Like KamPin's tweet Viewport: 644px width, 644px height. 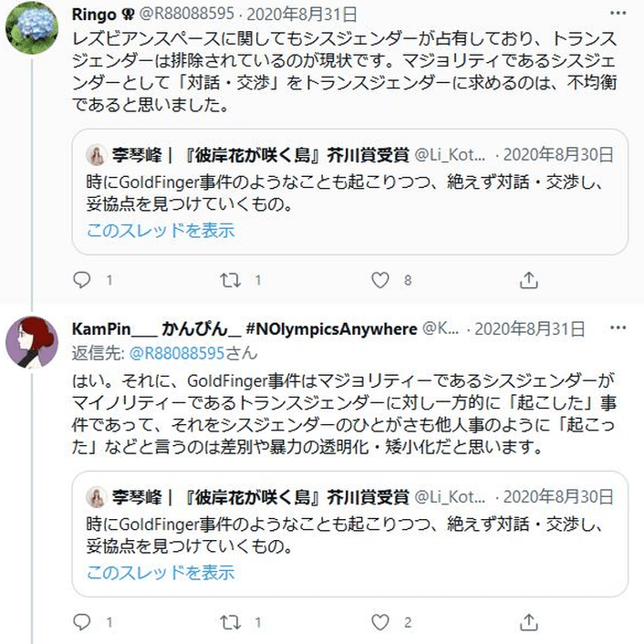coord(379,622)
